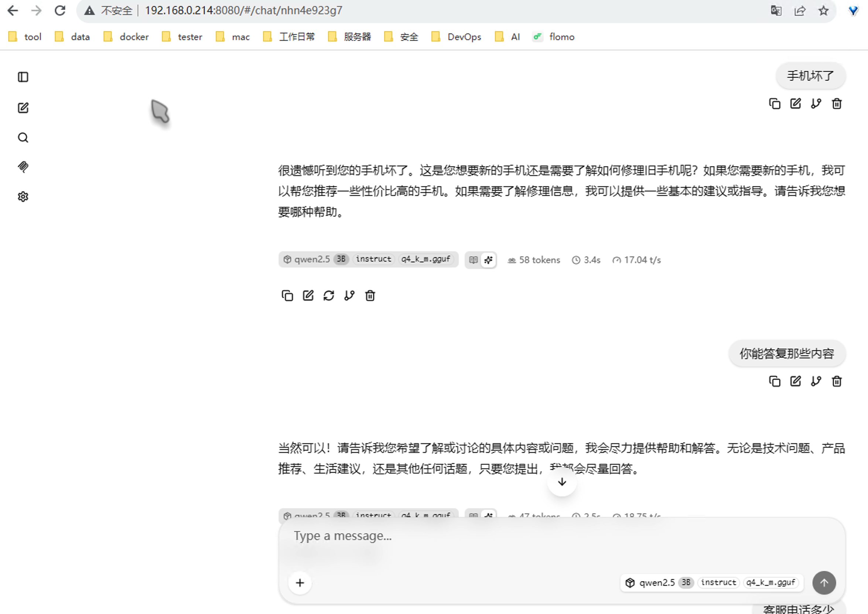Bookmark this page with the star icon
Viewport: 868px width, 614px height.
point(823,10)
